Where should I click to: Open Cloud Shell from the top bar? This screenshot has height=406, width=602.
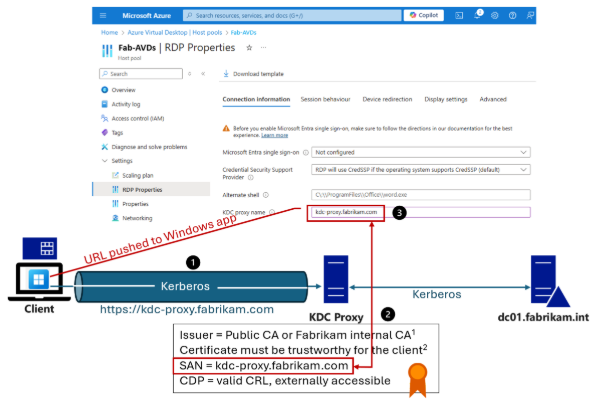pyautogui.click(x=459, y=15)
